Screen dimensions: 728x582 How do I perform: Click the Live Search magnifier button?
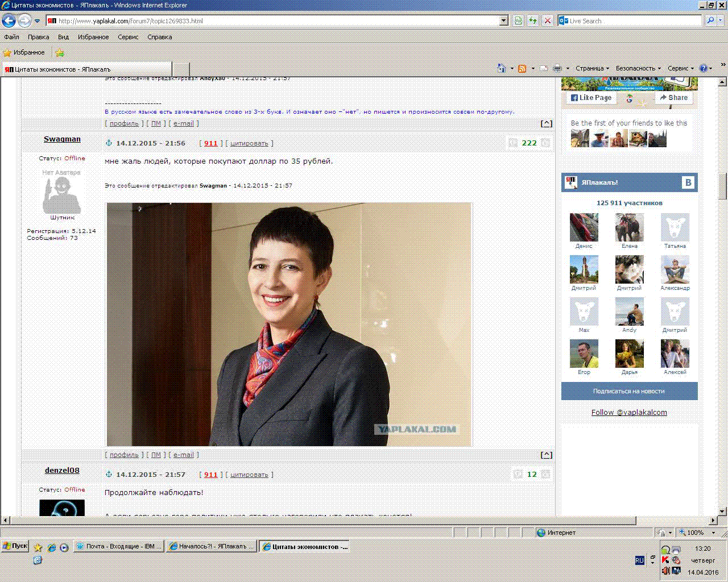click(x=710, y=21)
